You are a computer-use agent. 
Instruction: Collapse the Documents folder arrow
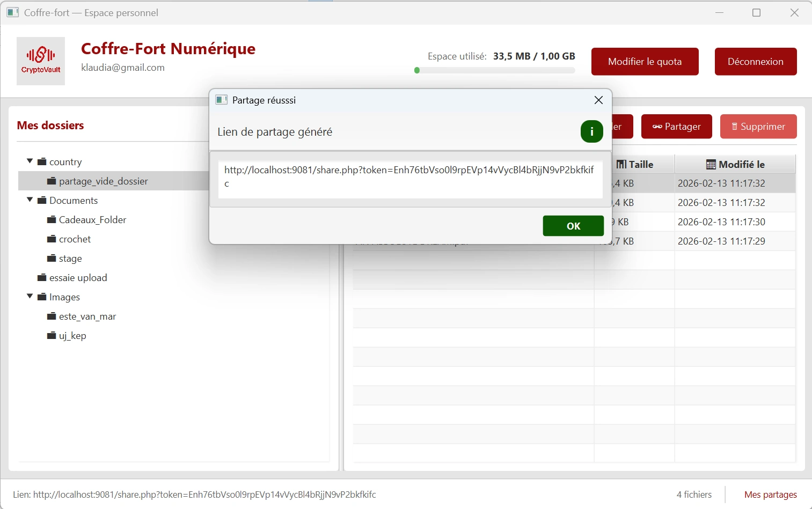click(x=30, y=200)
